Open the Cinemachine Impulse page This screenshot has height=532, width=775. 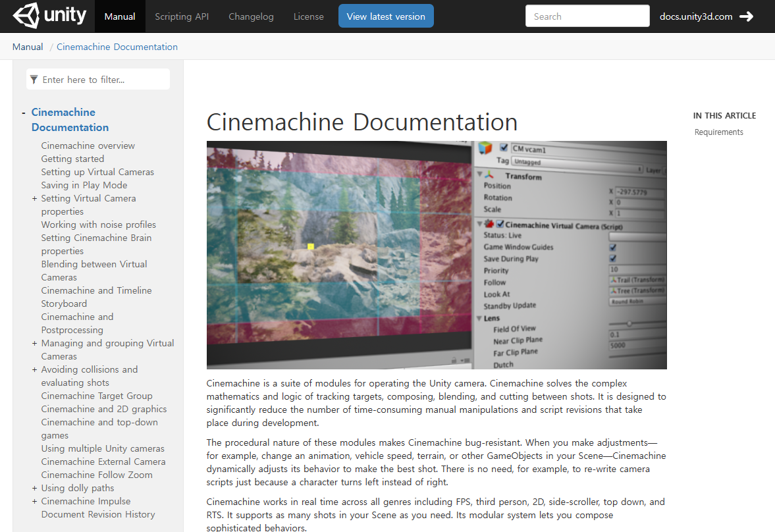pos(86,501)
